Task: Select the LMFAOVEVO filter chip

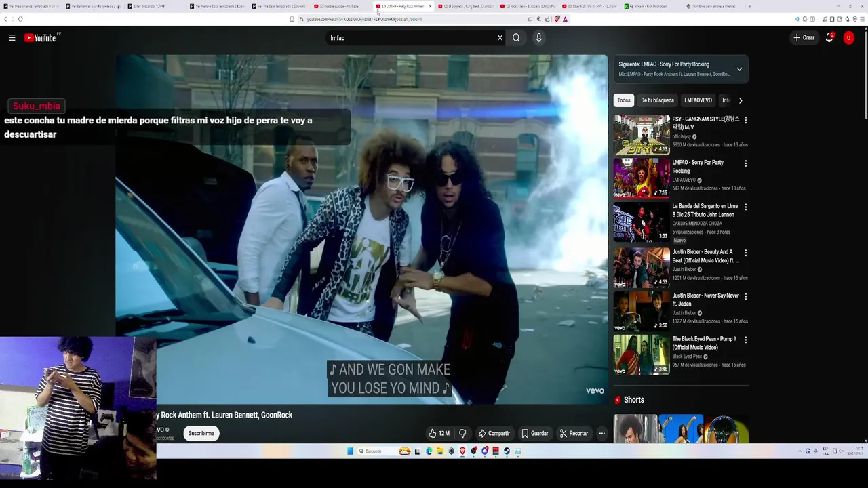Action: click(698, 100)
